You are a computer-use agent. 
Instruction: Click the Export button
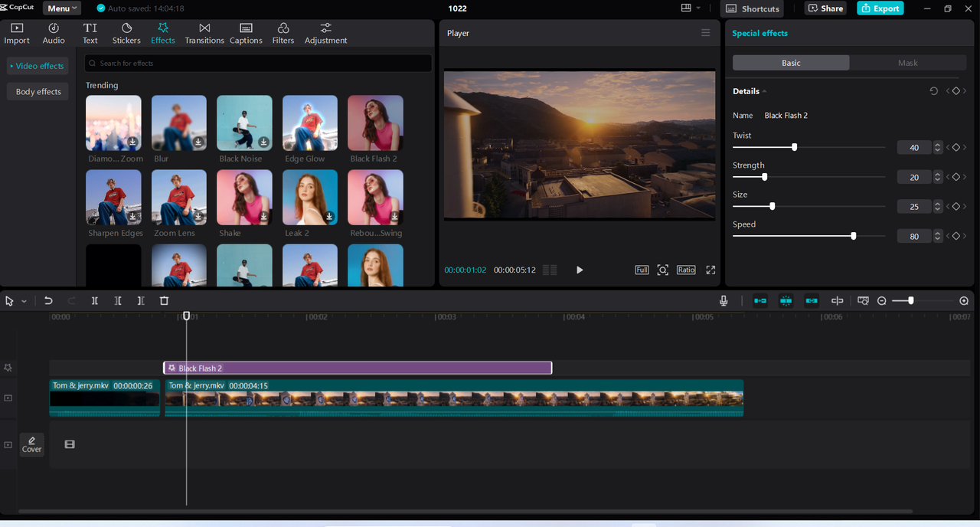880,8
